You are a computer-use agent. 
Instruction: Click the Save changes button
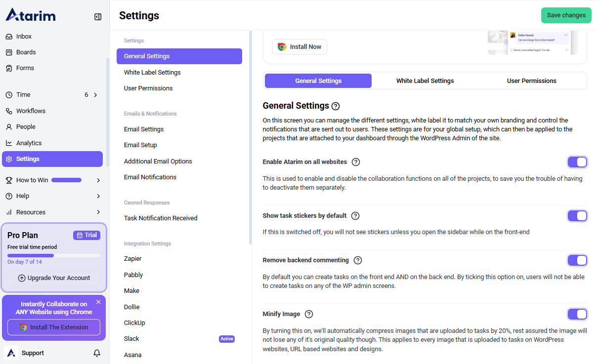(x=566, y=15)
